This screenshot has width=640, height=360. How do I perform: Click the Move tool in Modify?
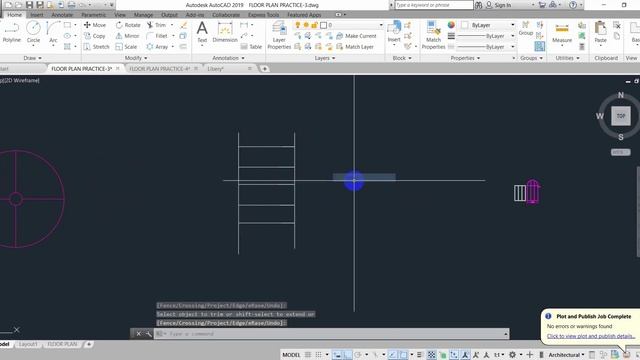click(95, 25)
